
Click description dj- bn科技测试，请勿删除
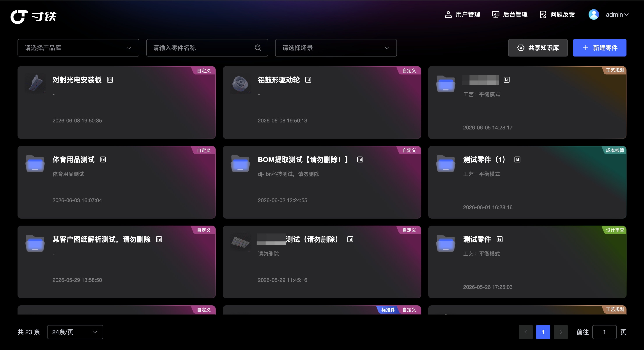[288, 174]
